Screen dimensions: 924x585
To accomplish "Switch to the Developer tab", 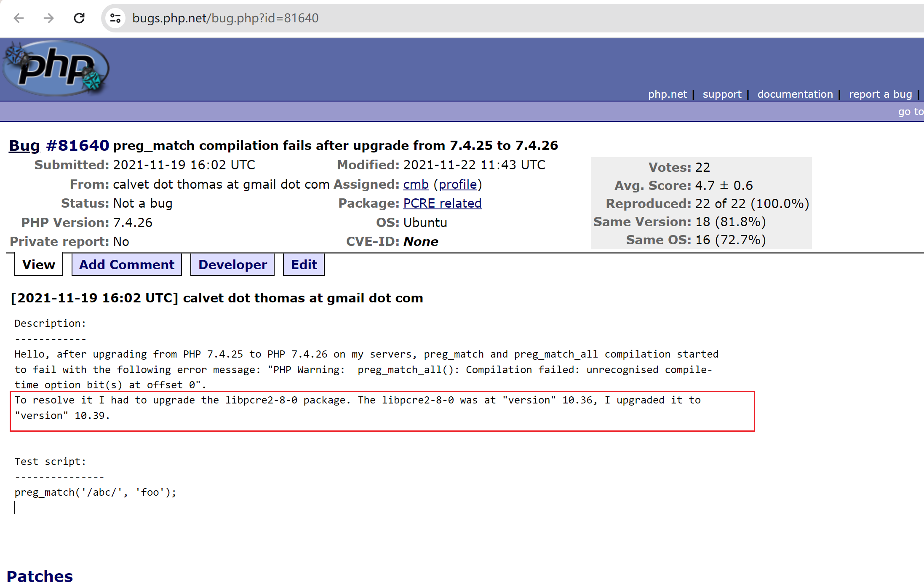I will point(232,264).
